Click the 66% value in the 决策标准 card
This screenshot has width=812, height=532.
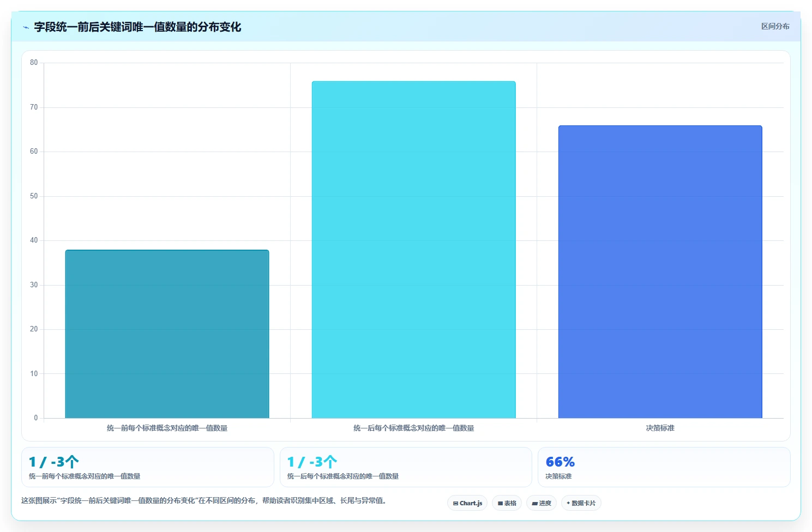coord(560,462)
